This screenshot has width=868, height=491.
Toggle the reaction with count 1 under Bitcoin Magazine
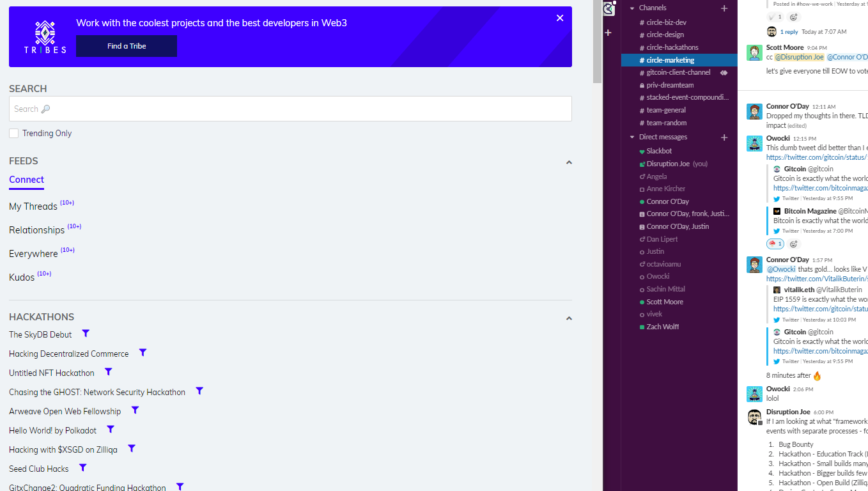pos(775,244)
